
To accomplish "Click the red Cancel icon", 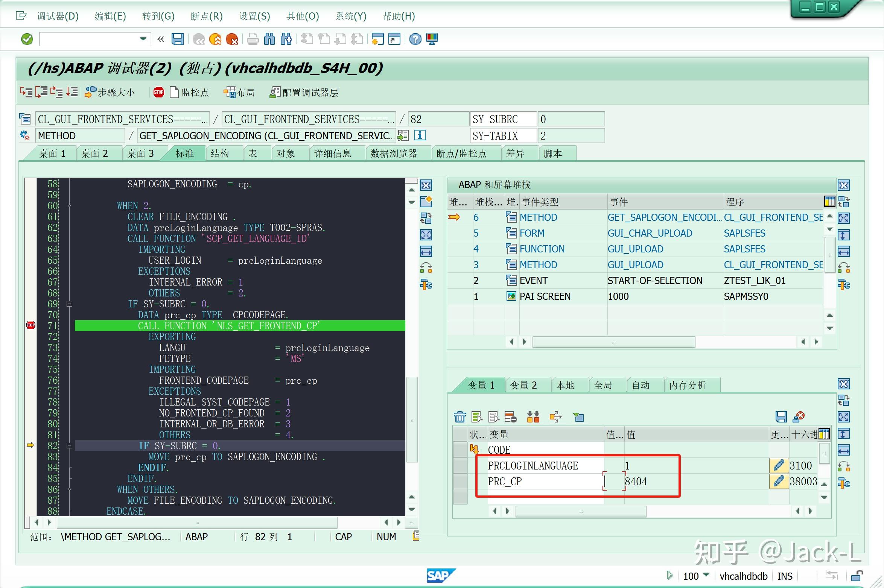I will pyautogui.click(x=232, y=39).
